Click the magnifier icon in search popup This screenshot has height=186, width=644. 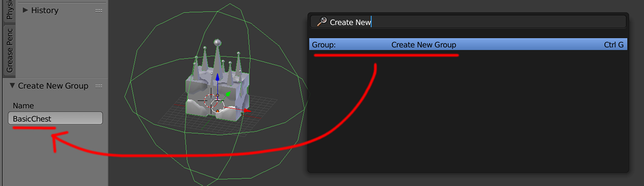point(322,22)
